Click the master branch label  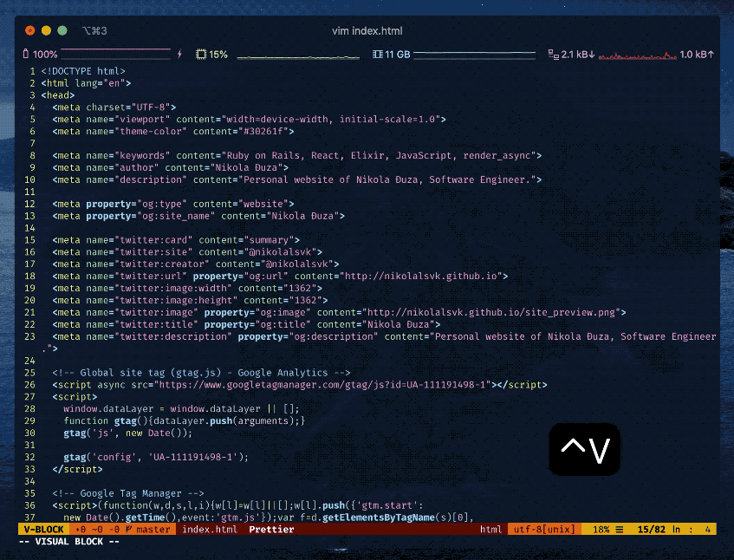(x=153, y=529)
